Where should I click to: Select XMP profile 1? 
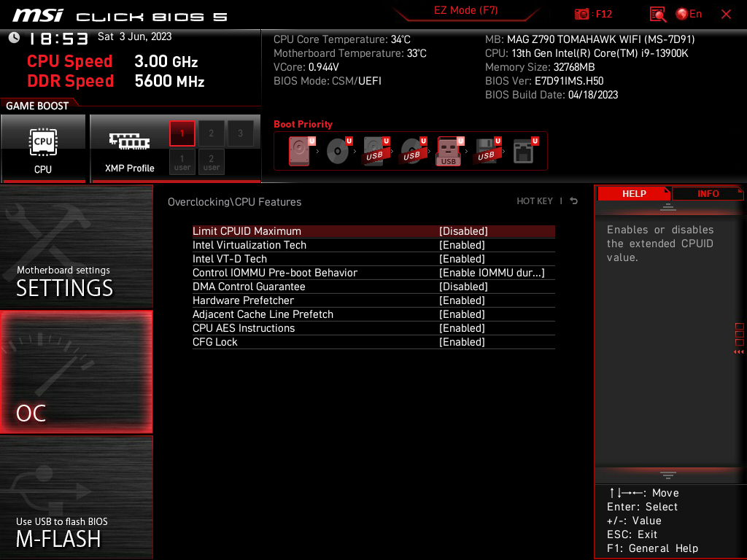(x=182, y=133)
